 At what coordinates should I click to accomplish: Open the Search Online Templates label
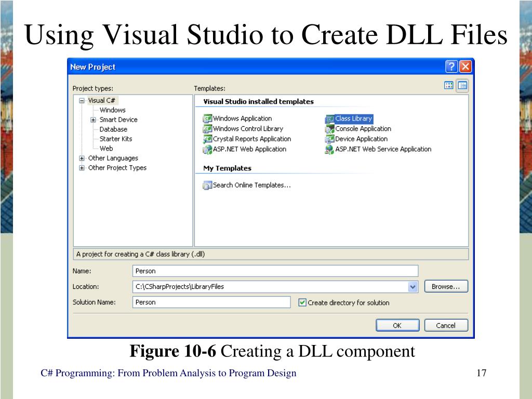coord(252,185)
